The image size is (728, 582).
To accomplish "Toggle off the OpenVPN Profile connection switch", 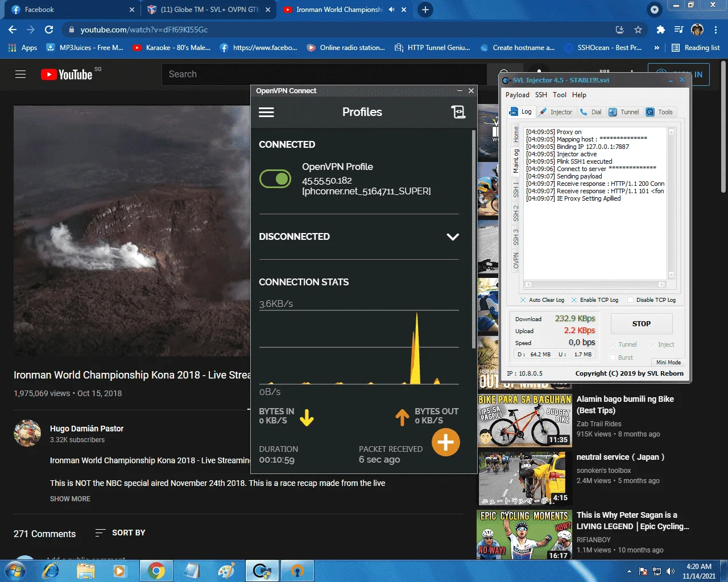I will pyautogui.click(x=275, y=178).
